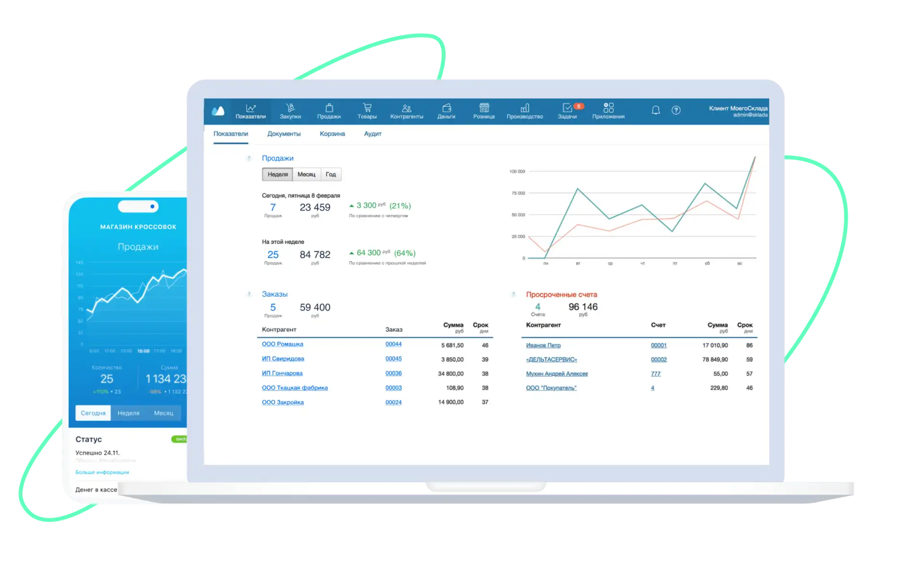The width and height of the screenshot is (924, 566).
Task: Click the hint icon beside Заказы
Action: pyautogui.click(x=249, y=294)
